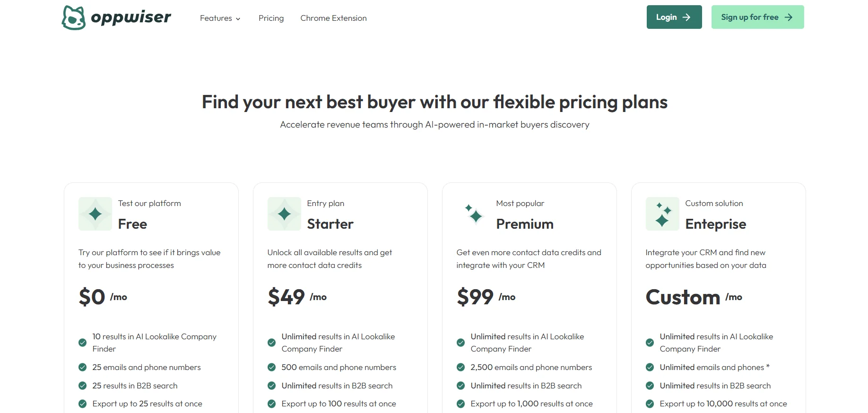The width and height of the screenshot is (868, 413).
Task: Open the Features dropdown menu
Action: pyautogui.click(x=216, y=18)
